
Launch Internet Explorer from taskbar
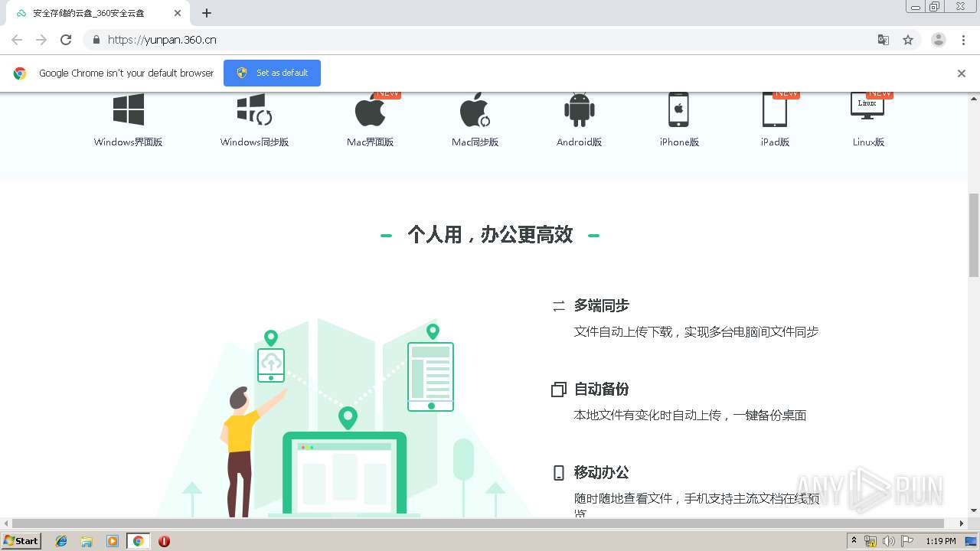click(x=61, y=541)
